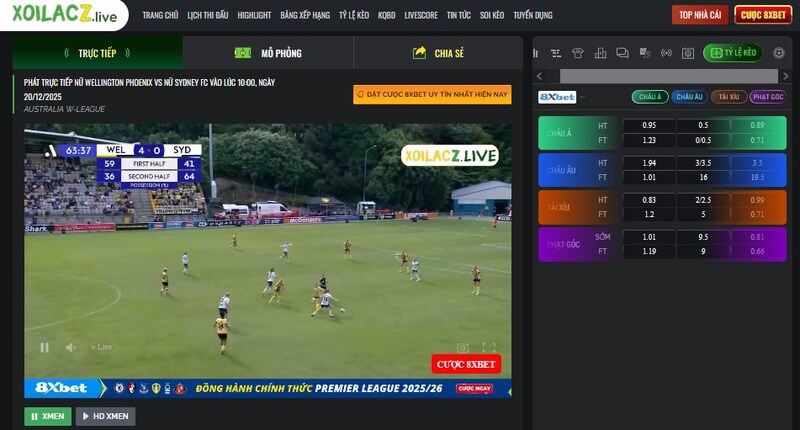Enter fullscreen mode on video player
Image resolution: width=800 pixels, height=430 pixels.
pos(489,348)
